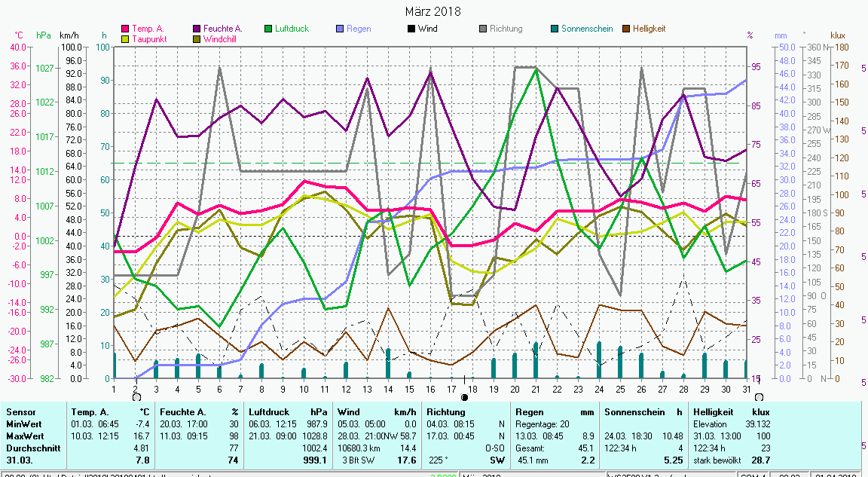Click the Temp. A. pink legend swatch
868x477 pixels.
(x=125, y=29)
